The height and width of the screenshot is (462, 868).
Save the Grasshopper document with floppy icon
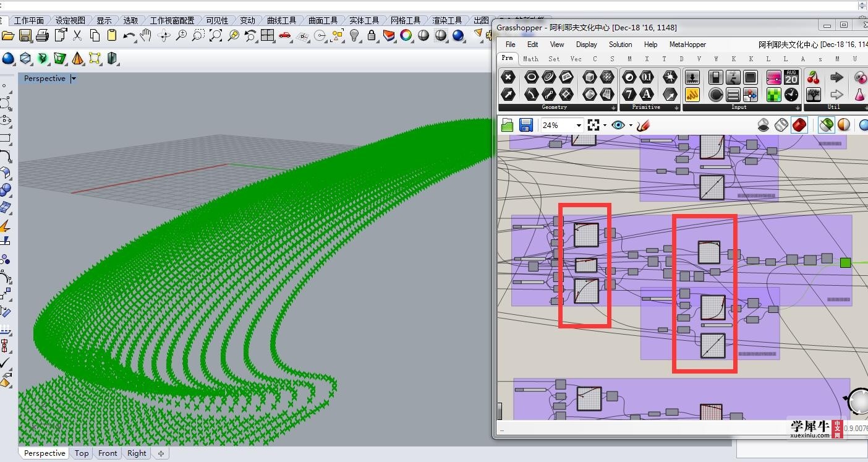tap(525, 125)
